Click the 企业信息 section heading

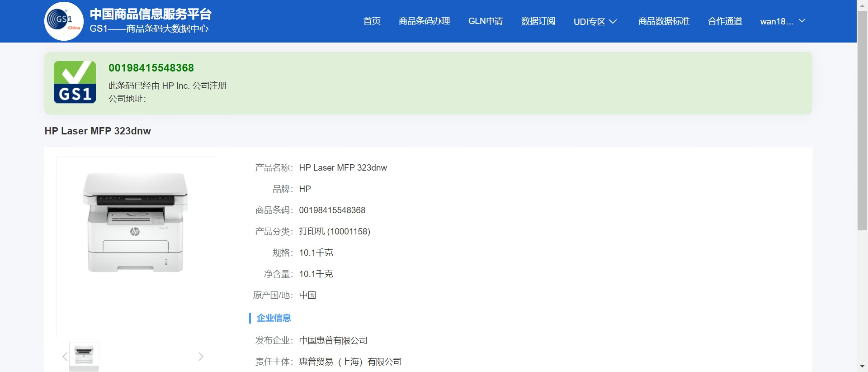(x=274, y=318)
